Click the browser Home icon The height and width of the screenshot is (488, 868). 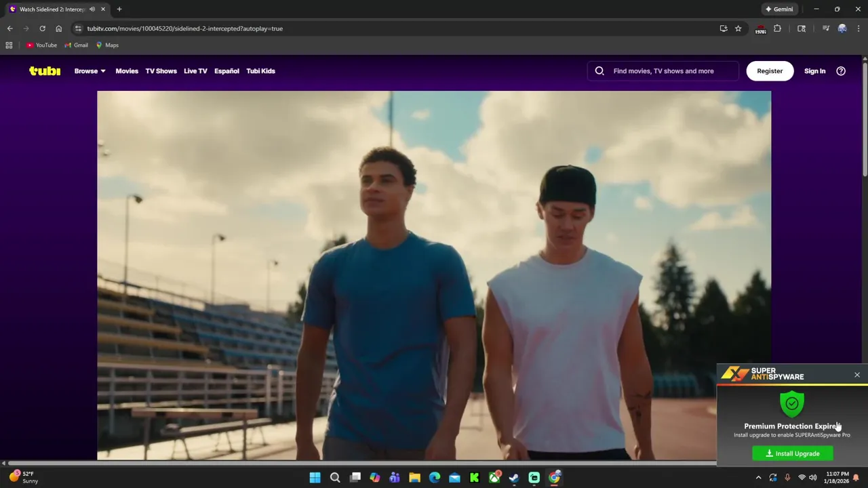point(58,28)
